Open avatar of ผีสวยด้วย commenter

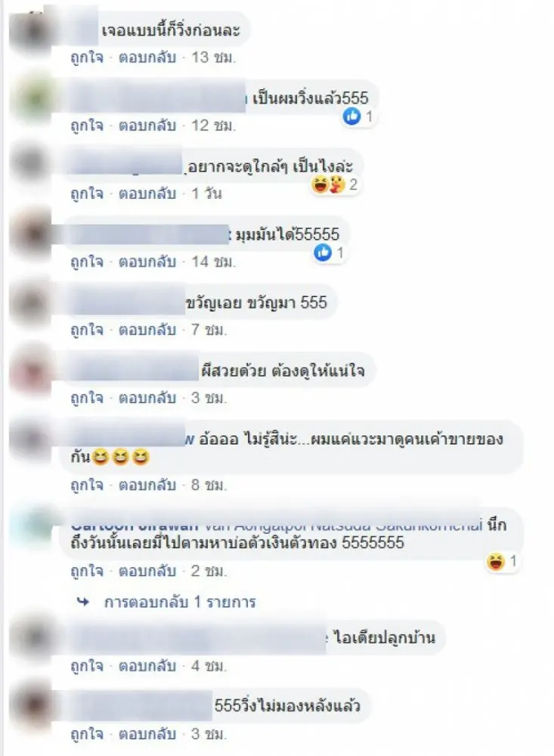pos(31,372)
